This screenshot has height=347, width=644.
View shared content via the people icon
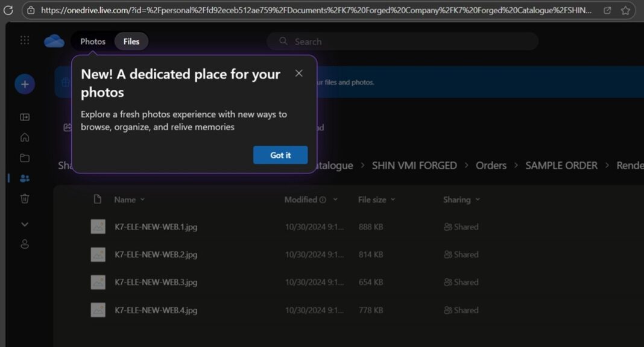pyautogui.click(x=24, y=178)
